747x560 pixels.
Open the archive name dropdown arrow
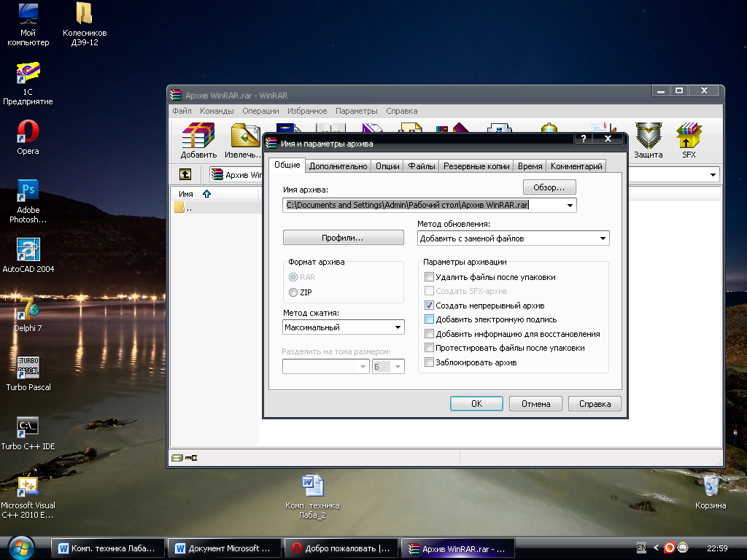point(570,205)
